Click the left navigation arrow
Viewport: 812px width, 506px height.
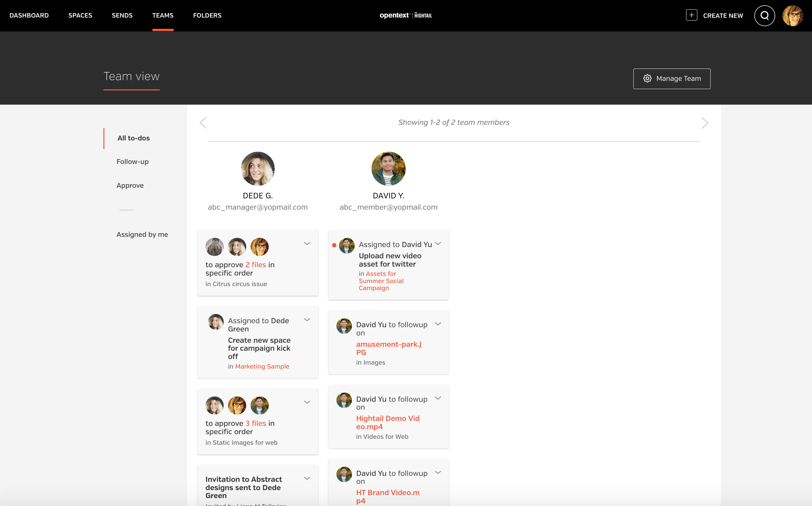(203, 123)
